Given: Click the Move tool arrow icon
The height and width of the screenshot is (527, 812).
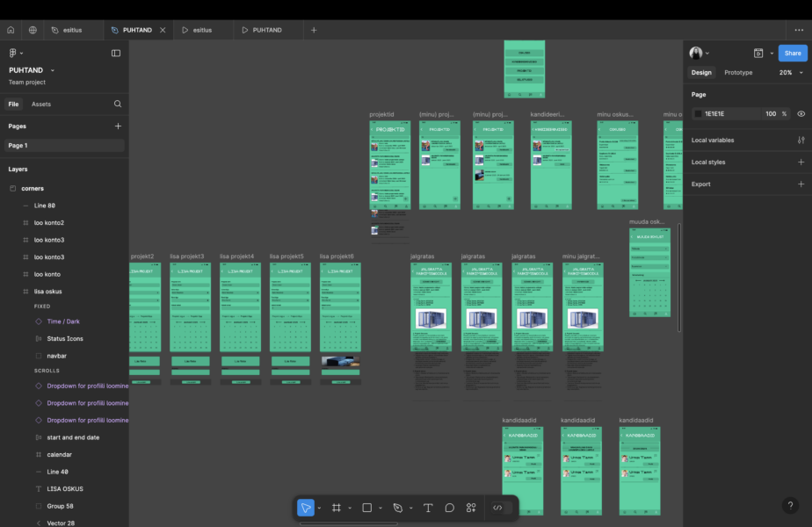Looking at the screenshot, I should [x=305, y=508].
